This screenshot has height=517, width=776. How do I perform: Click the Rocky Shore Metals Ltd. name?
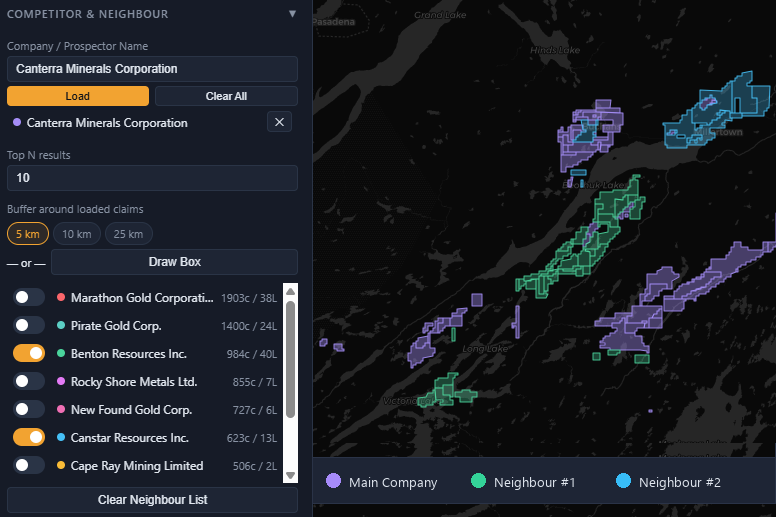tap(134, 382)
